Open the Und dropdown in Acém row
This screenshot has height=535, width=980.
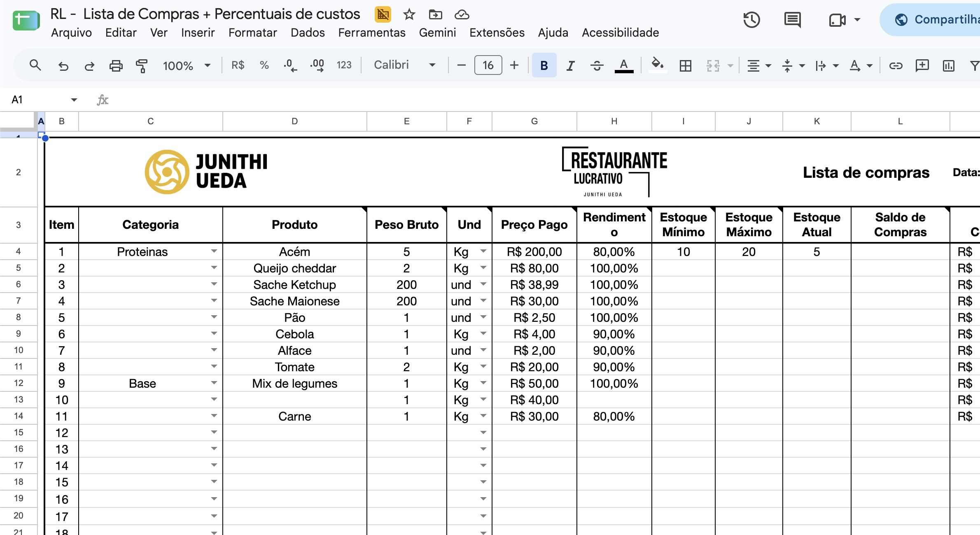(x=483, y=251)
